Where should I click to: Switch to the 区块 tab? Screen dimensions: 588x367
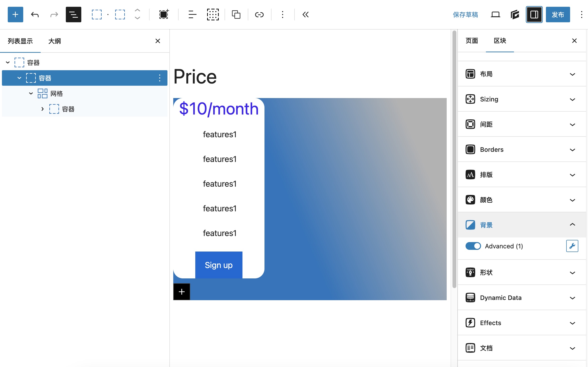500,41
